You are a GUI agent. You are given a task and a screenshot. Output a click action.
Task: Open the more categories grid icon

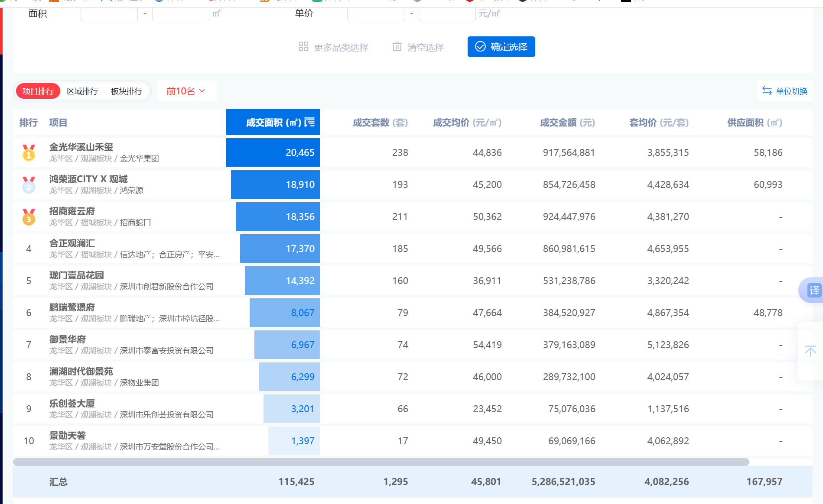pyautogui.click(x=303, y=47)
